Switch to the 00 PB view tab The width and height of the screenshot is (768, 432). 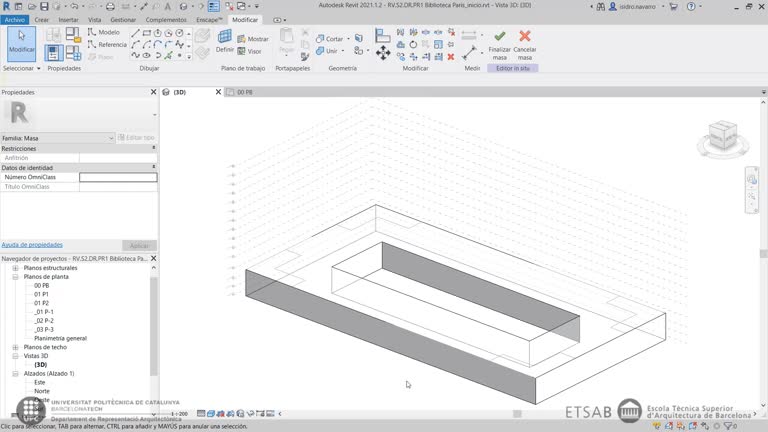242,92
